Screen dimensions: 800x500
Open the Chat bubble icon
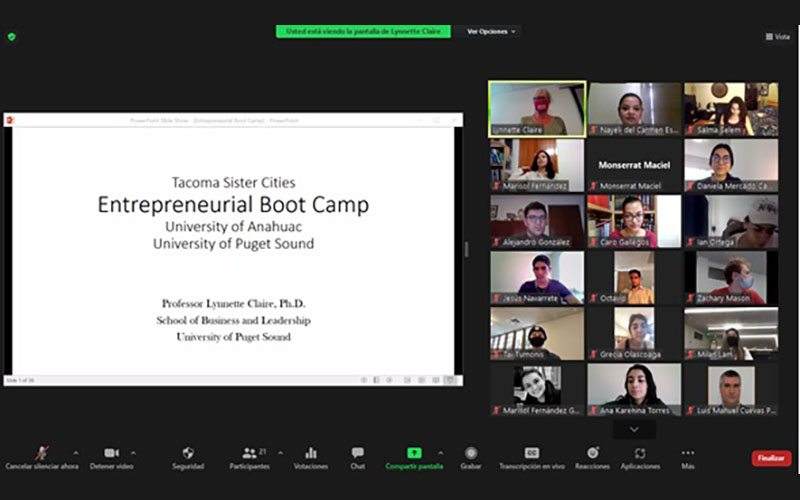358,453
